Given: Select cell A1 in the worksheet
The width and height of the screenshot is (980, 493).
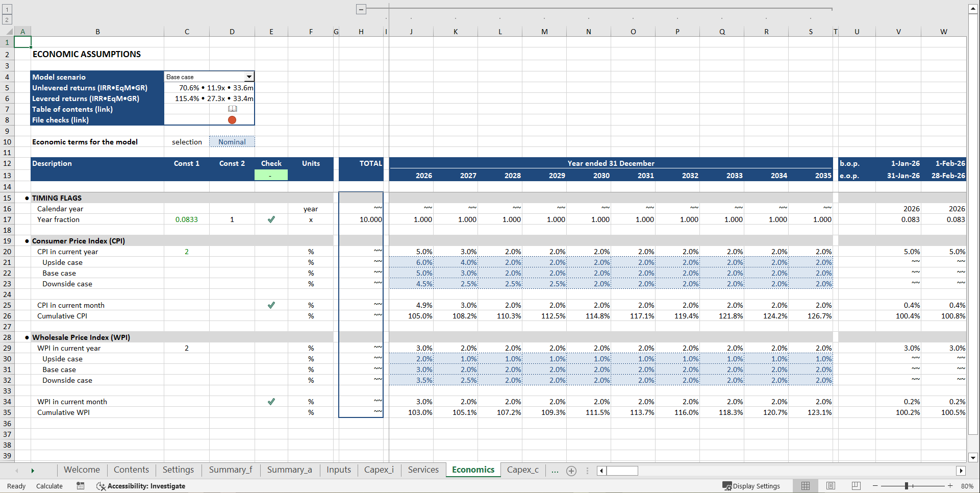Looking at the screenshot, I should click(x=22, y=42).
